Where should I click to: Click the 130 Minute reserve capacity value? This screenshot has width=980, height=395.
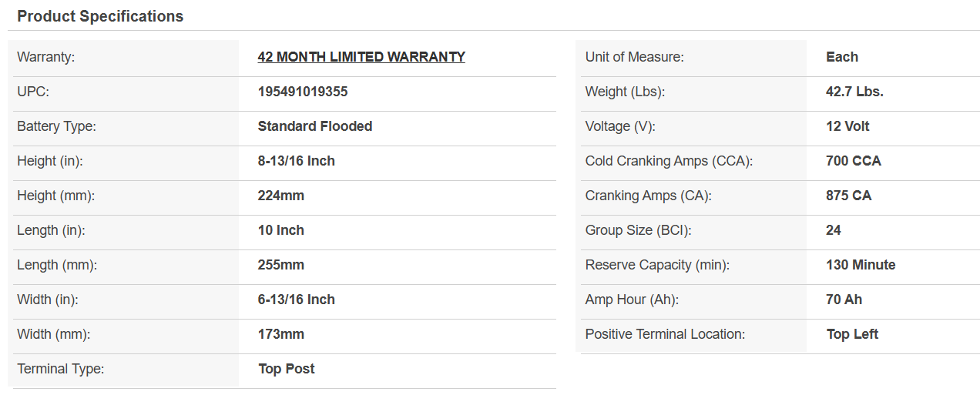(x=861, y=265)
